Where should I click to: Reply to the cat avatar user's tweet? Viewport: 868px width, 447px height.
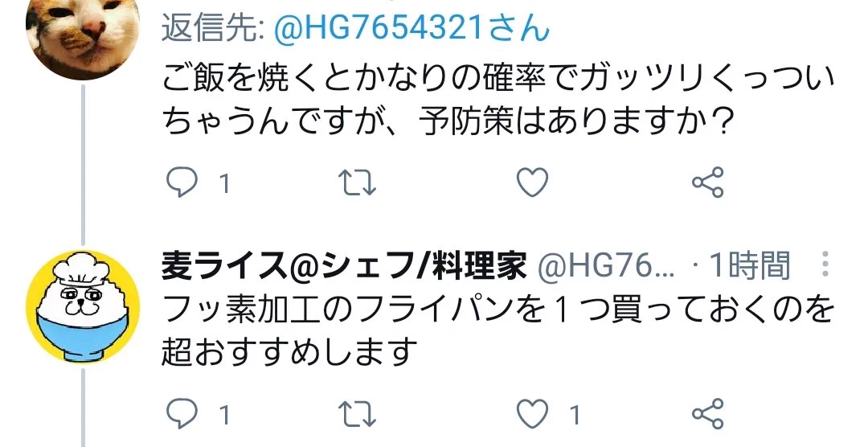(x=182, y=182)
